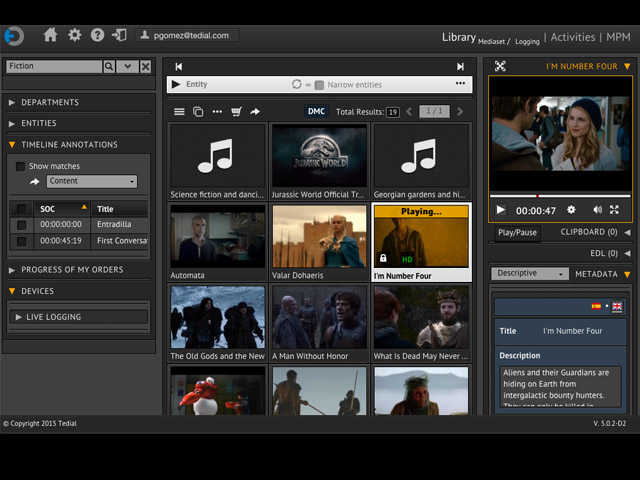
Task: Check the First Conversa row checkbox
Action: tap(21, 241)
